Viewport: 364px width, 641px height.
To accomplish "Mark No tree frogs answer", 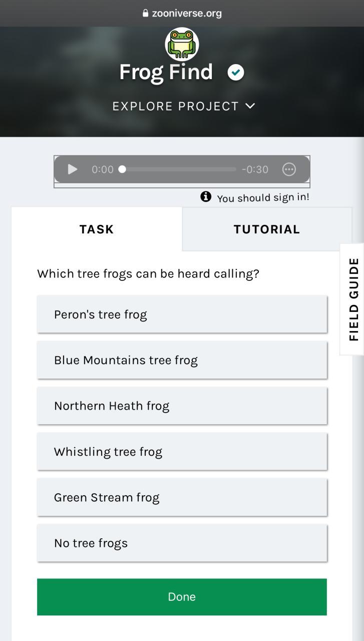I will [x=182, y=543].
